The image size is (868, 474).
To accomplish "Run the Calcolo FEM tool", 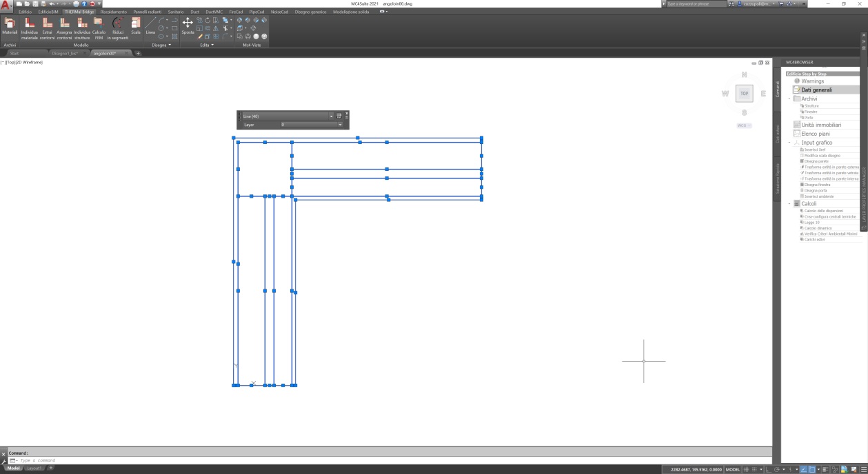I will (x=99, y=29).
